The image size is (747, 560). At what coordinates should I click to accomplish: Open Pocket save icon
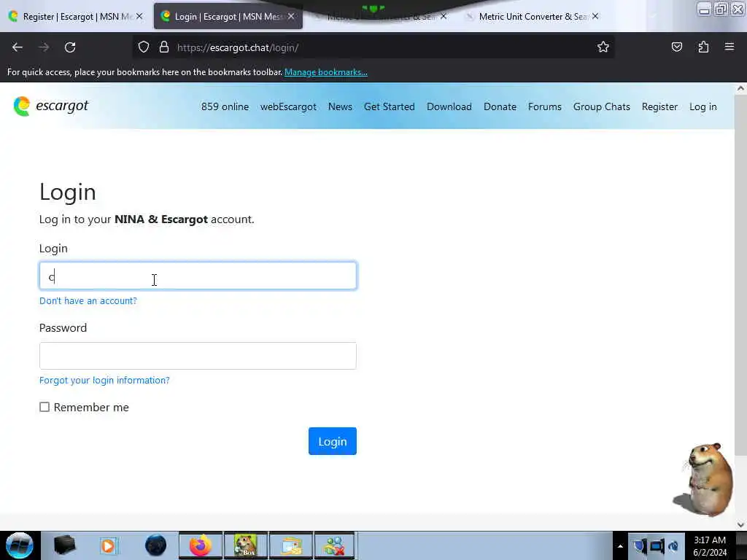[676, 47]
